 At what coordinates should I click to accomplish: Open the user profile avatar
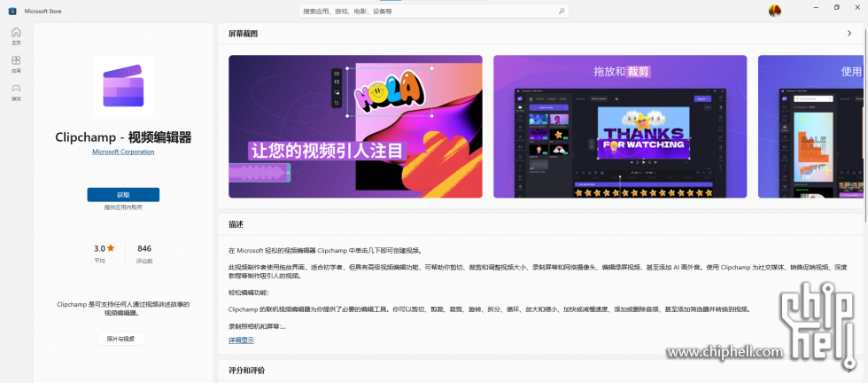pos(775,11)
